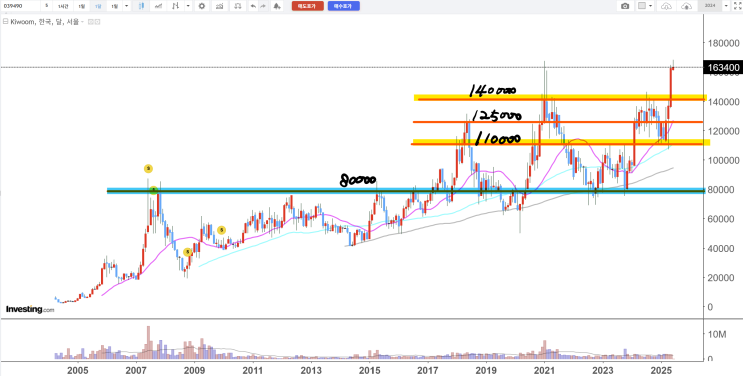The width and height of the screenshot is (743, 376).
Task: Select the 125000 orange horizontal line
Action: (558, 122)
